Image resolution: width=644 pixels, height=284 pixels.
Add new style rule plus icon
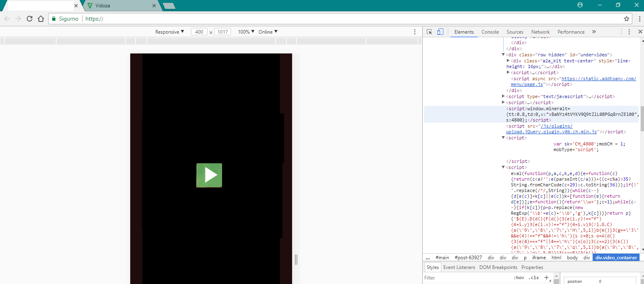coord(547,278)
